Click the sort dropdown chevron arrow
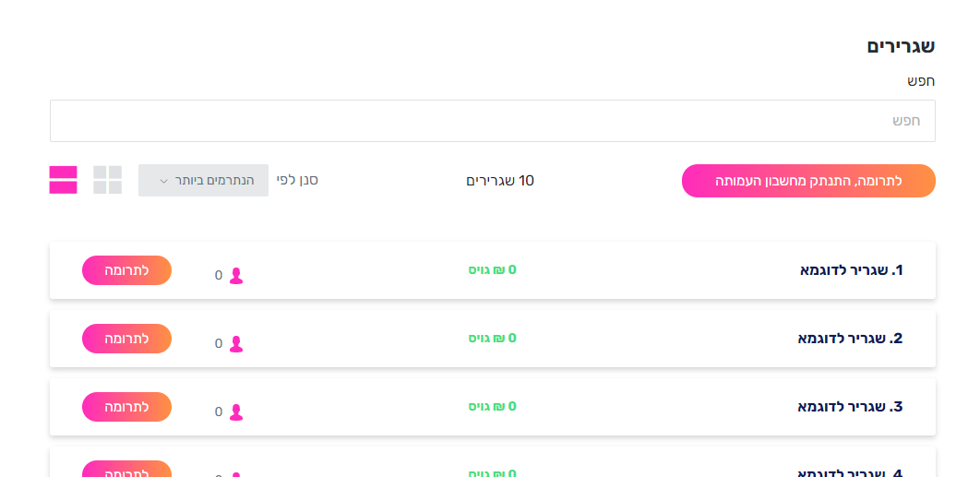This screenshot has height=477, width=980. click(x=163, y=182)
